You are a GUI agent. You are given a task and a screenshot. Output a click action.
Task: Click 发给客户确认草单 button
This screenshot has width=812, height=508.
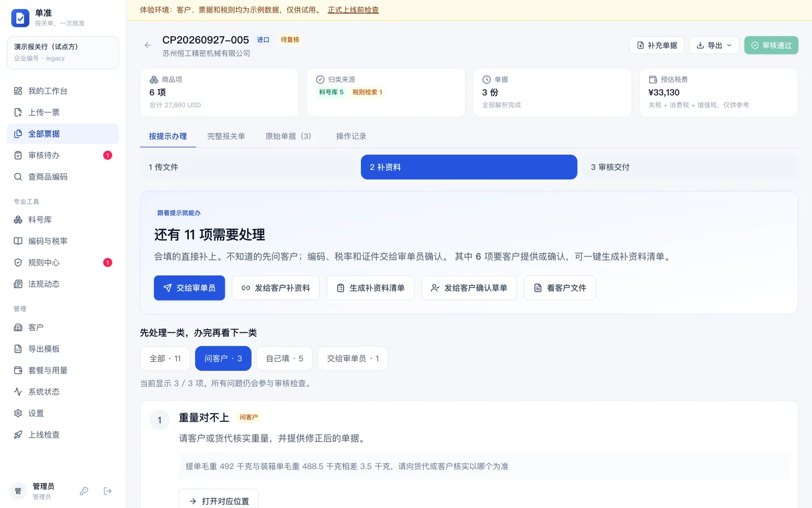(x=469, y=288)
